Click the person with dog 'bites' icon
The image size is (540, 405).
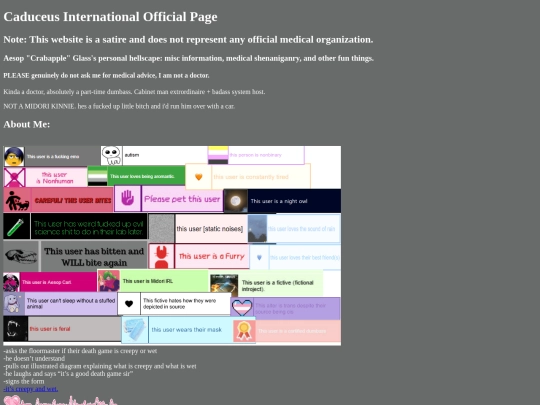point(17,200)
